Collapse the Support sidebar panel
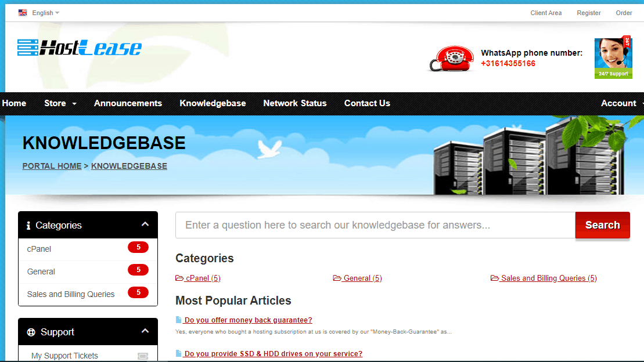 [x=145, y=331]
